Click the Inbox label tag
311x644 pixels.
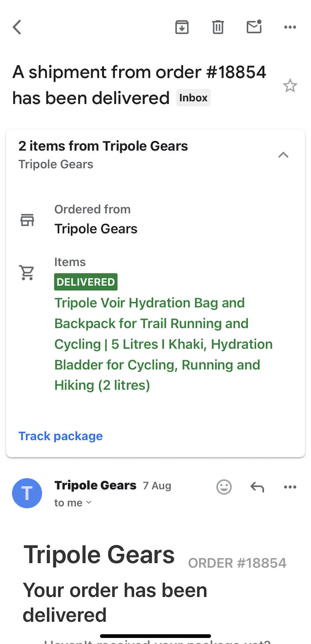point(193,98)
